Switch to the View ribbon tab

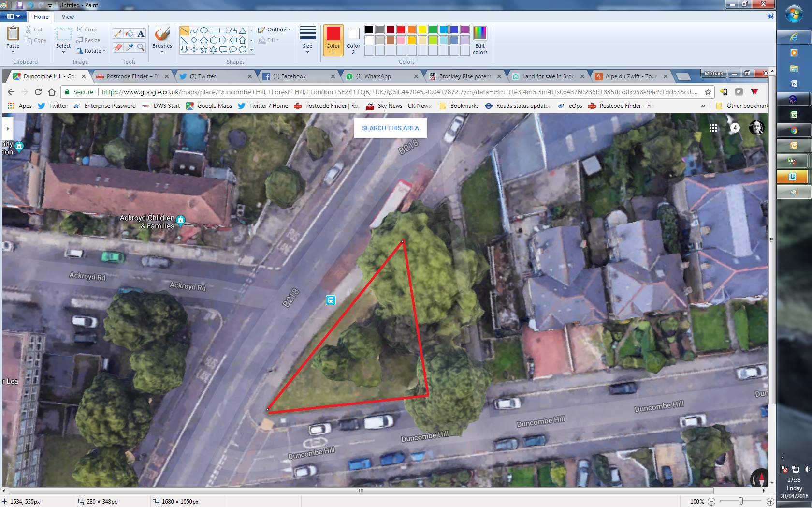point(68,17)
